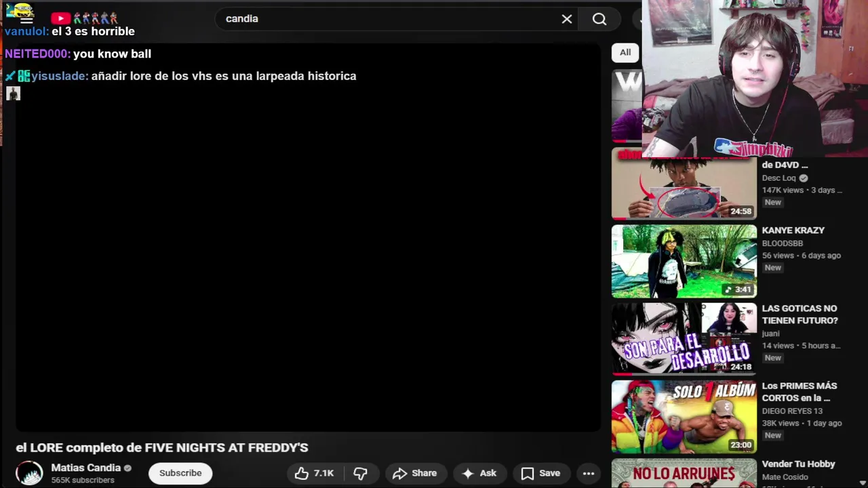Click the yisuslade chat username
868x488 pixels.
[x=60, y=76]
